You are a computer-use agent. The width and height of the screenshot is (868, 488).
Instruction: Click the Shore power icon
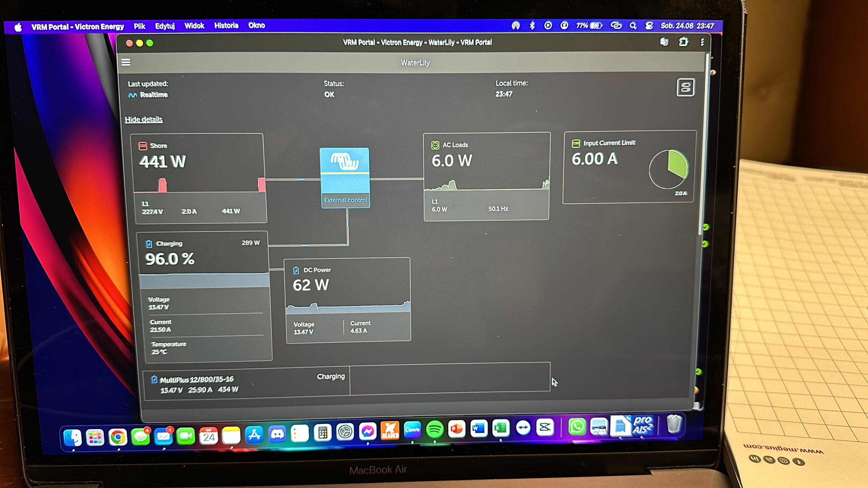pyautogui.click(x=143, y=146)
